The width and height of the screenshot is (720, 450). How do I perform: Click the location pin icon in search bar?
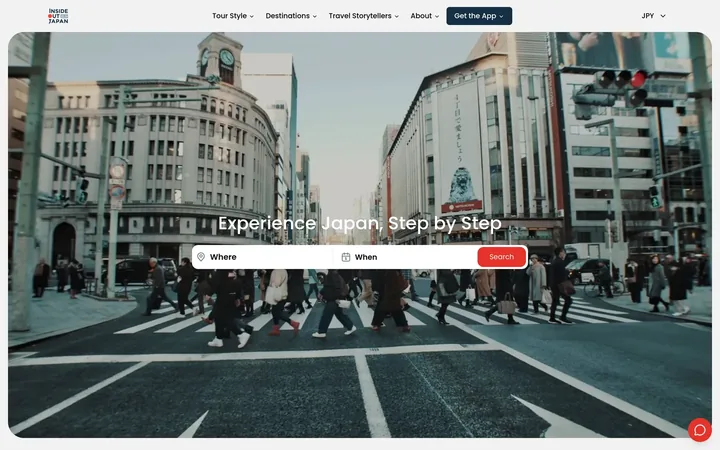point(201,257)
